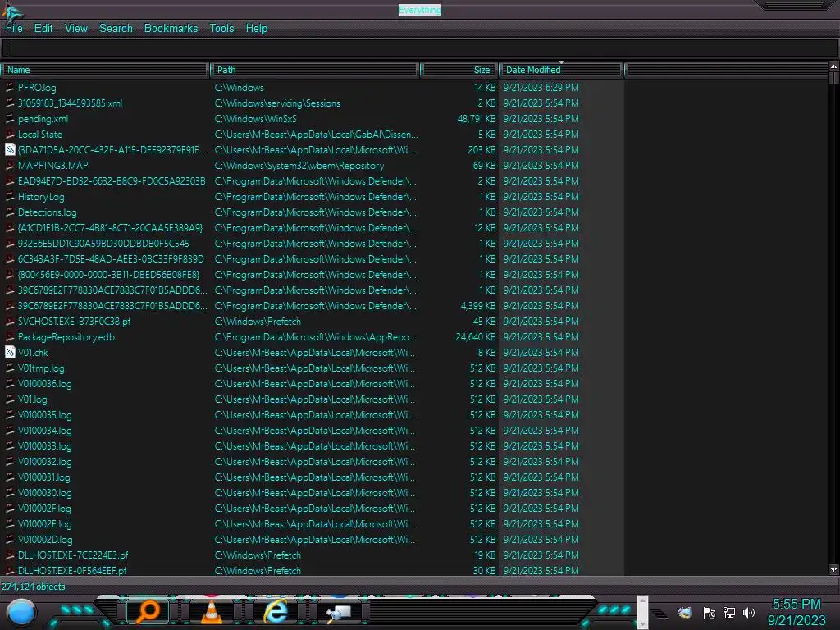Sort results by the Path column header
The width and height of the screenshot is (840, 630).
tap(315, 70)
